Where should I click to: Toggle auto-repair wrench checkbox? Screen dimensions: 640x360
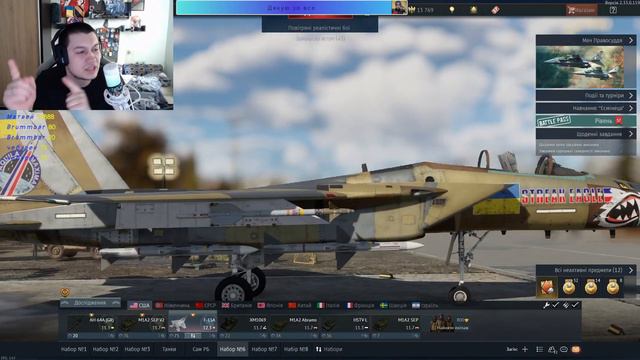click(556, 305)
